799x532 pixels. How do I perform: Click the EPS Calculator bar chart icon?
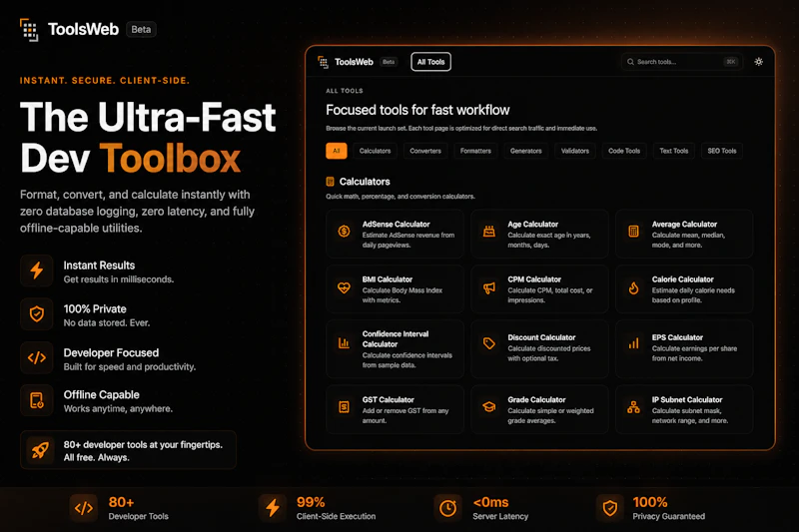(633, 343)
